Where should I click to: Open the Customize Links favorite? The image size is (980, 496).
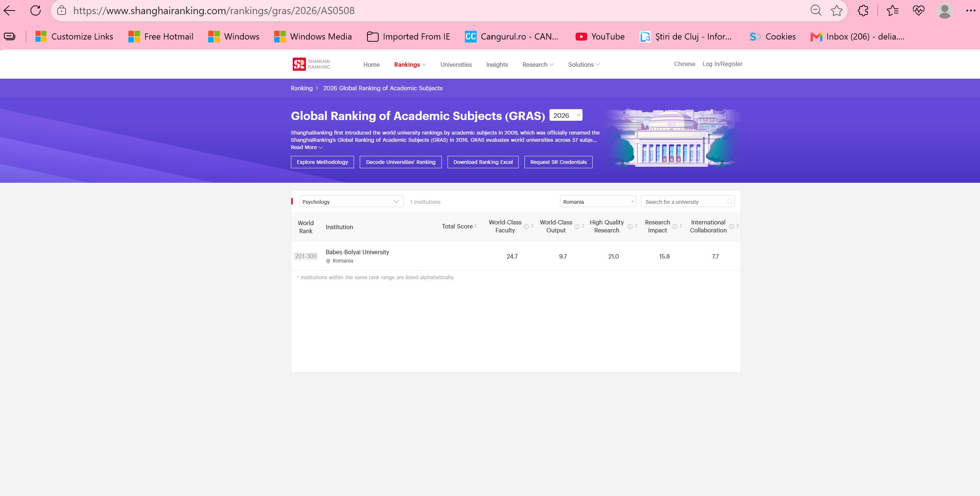click(x=74, y=37)
